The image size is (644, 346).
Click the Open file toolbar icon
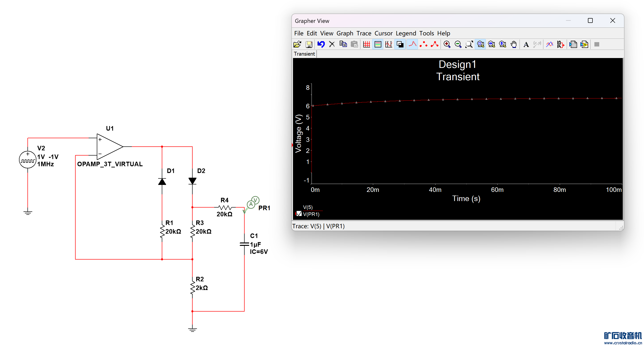click(297, 45)
